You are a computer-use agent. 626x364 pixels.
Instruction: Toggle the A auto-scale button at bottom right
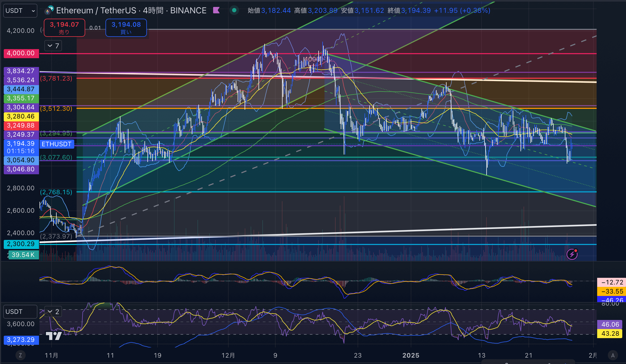[x=613, y=355]
